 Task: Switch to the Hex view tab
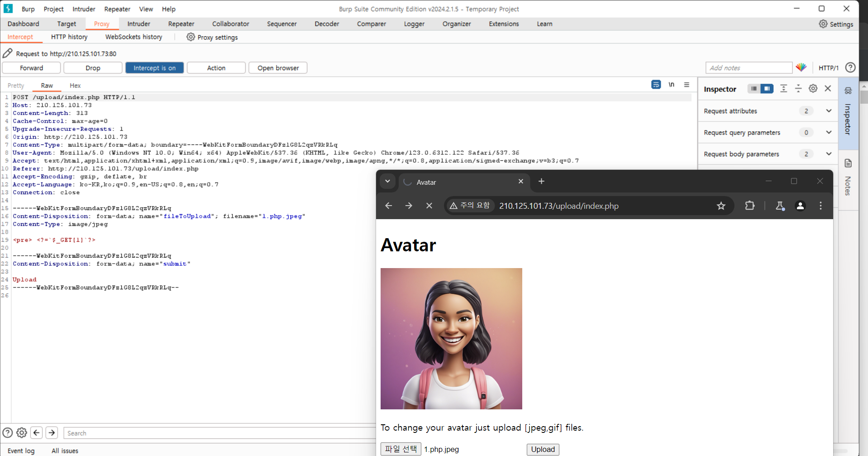pyautogui.click(x=75, y=86)
